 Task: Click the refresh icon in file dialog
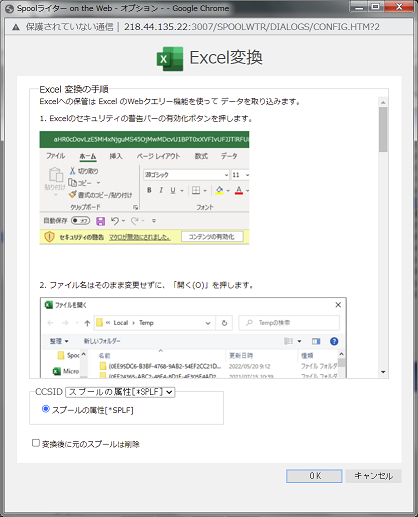pos(224,323)
